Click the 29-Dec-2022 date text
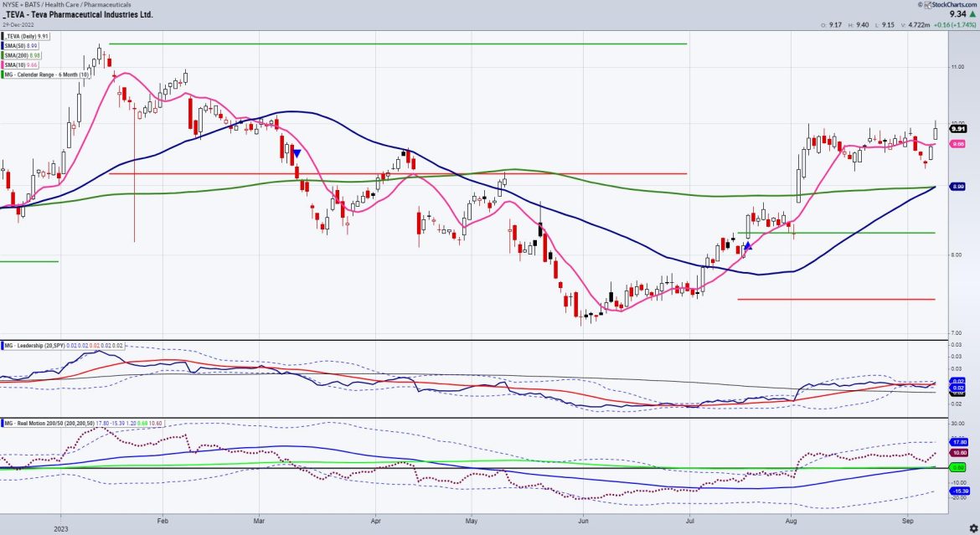 (x=18, y=24)
